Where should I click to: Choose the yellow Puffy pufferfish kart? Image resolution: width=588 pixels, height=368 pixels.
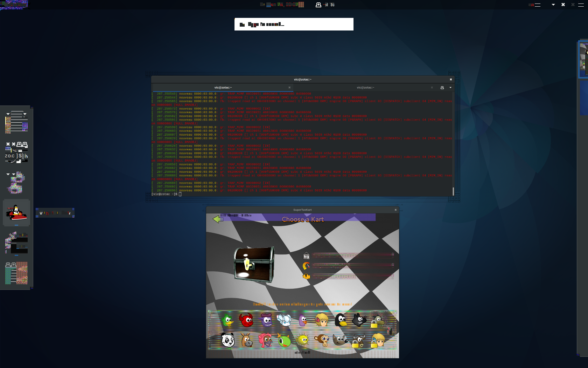(x=302, y=340)
